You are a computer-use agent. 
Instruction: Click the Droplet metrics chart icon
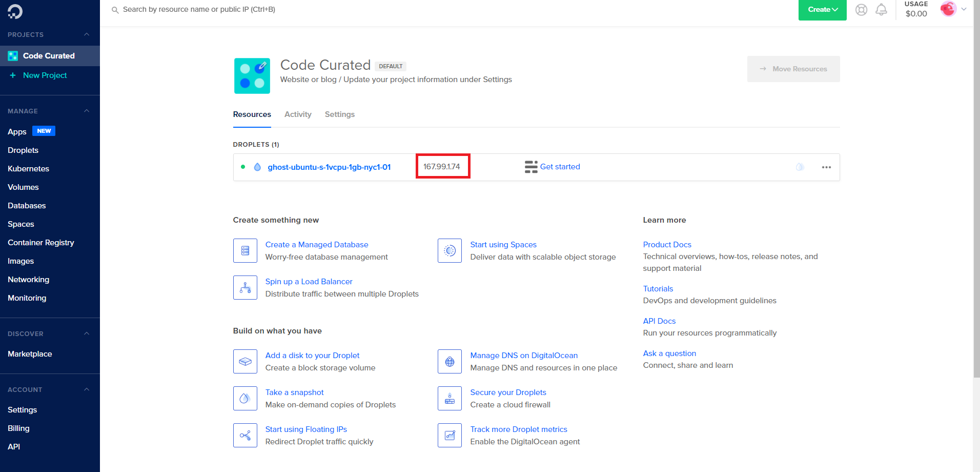450,436
